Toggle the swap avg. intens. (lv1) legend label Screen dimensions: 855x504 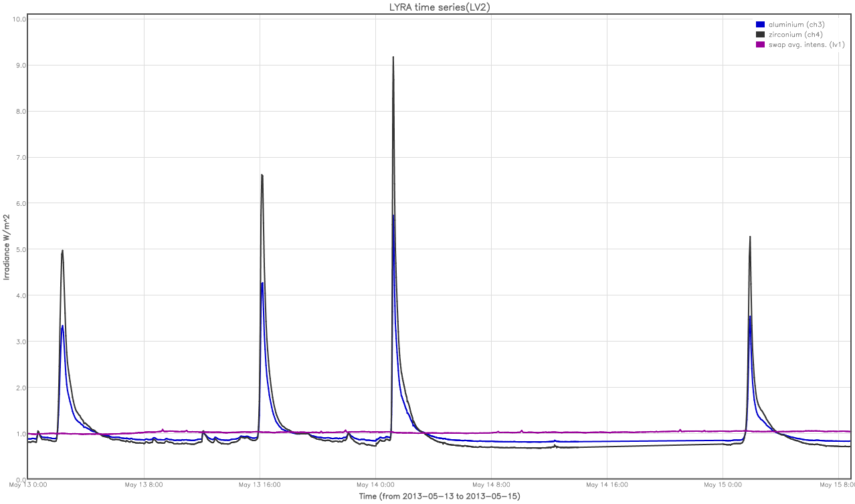[x=807, y=45]
